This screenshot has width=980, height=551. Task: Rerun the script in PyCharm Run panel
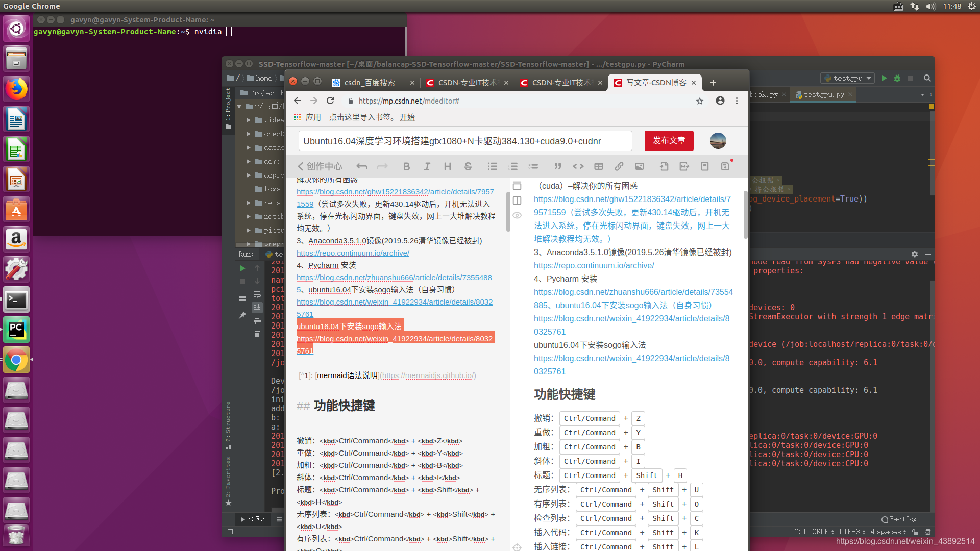[x=242, y=268]
